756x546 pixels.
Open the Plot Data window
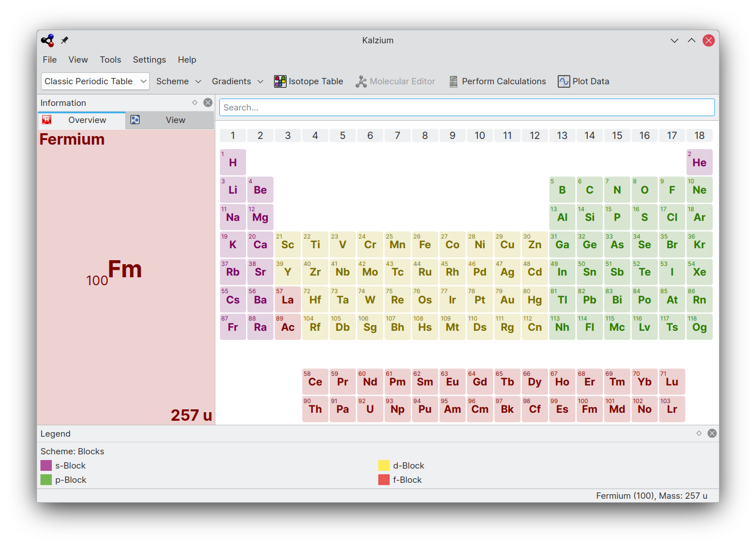583,81
